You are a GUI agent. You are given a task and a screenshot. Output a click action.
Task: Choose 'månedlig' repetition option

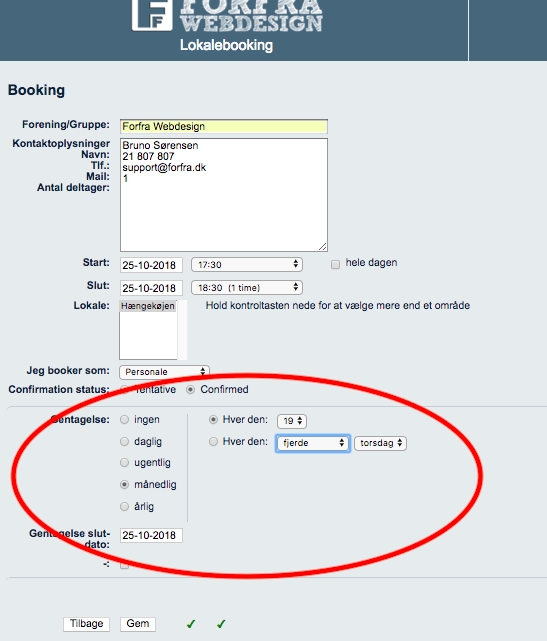point(124,484)
